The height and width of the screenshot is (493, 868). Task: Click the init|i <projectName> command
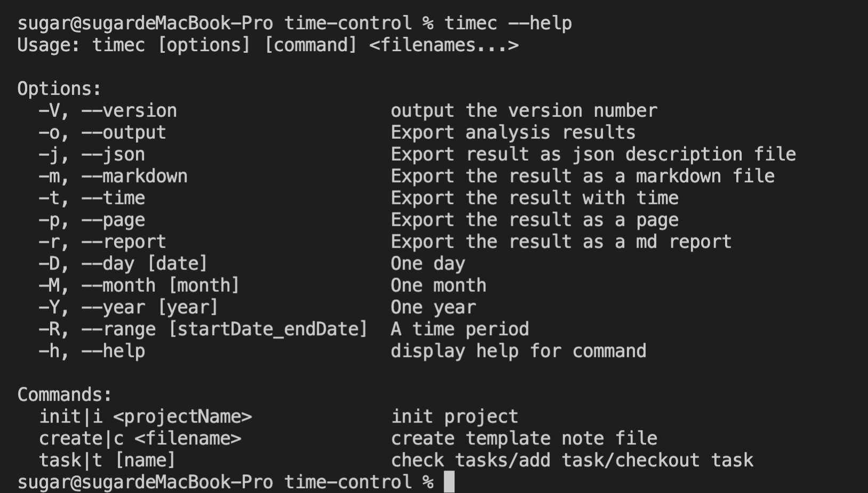point(145,417)
